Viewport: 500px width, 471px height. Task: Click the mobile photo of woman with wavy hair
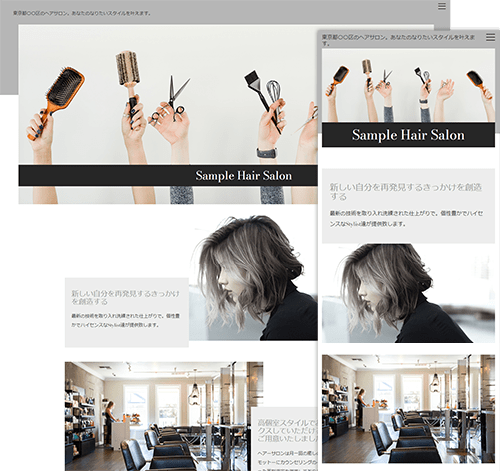click(x=408, y=293)
